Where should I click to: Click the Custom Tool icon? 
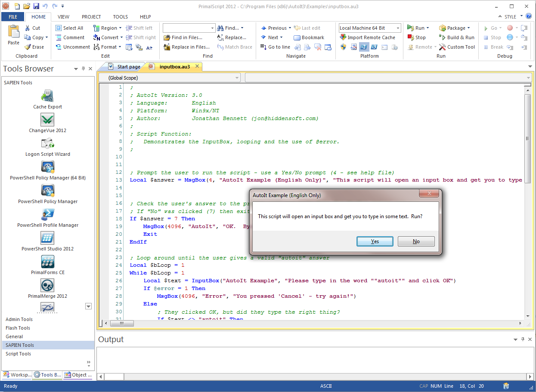[442, 47]
